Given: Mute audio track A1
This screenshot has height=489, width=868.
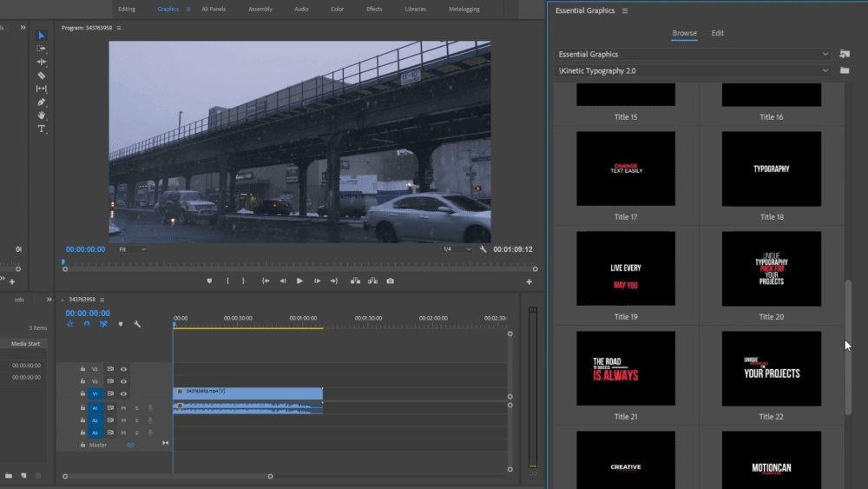Looking at the screenshot, I should coord(123,408).
